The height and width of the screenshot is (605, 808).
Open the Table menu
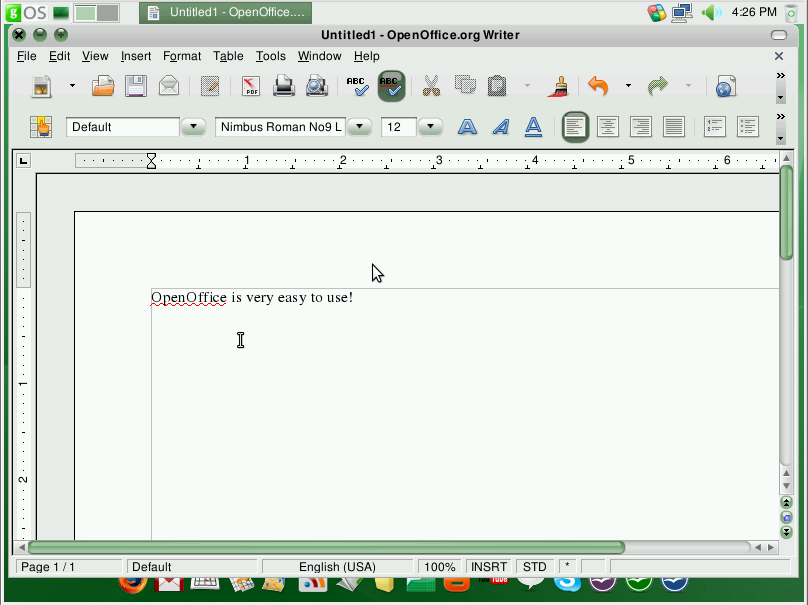[228, 56]
